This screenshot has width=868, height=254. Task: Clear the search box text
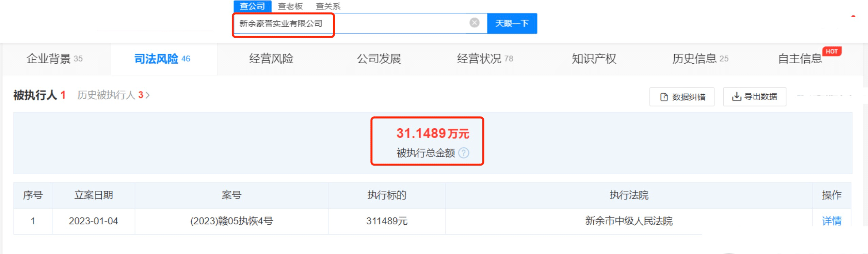pos(474,23)
